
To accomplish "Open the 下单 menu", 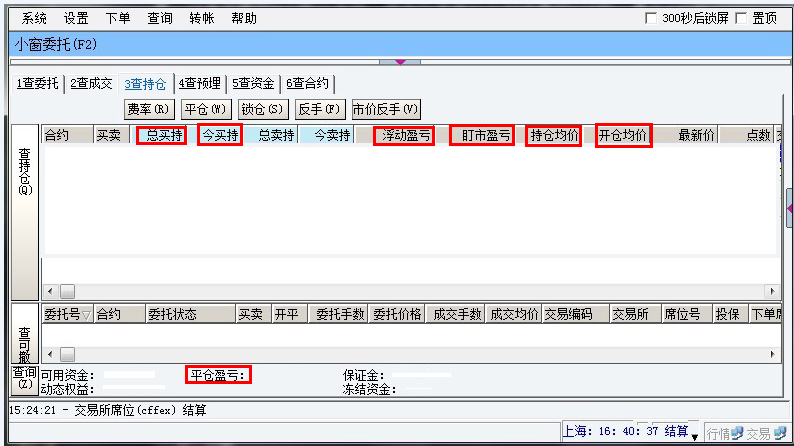I will [x=118, y=18].
